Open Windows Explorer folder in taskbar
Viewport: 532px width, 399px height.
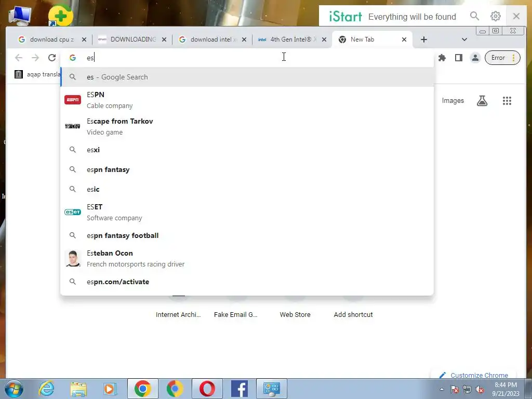click(x=78, y=389)
